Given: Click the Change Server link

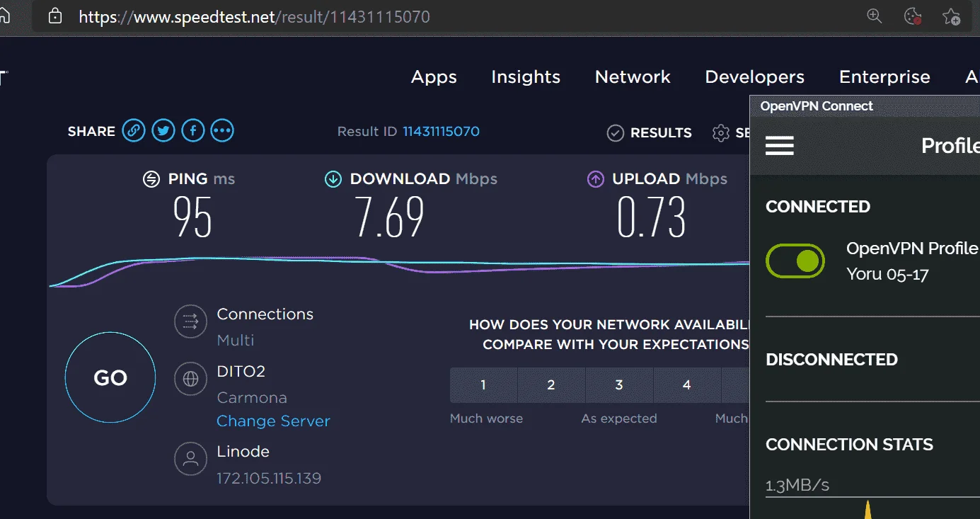Looking at the screenshot, I should (273, 421).
